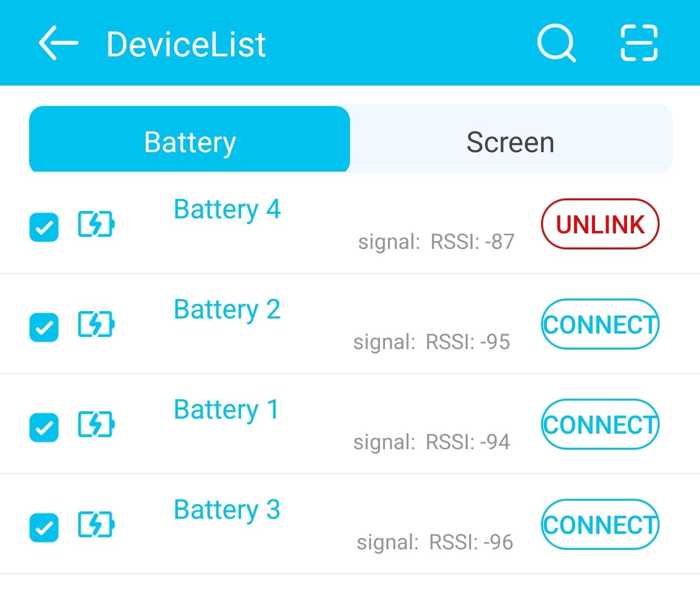Tap the Battery 2 RSSI signal text
The height and width of the screenshot is (598, 700).
[x=432, y=342]
